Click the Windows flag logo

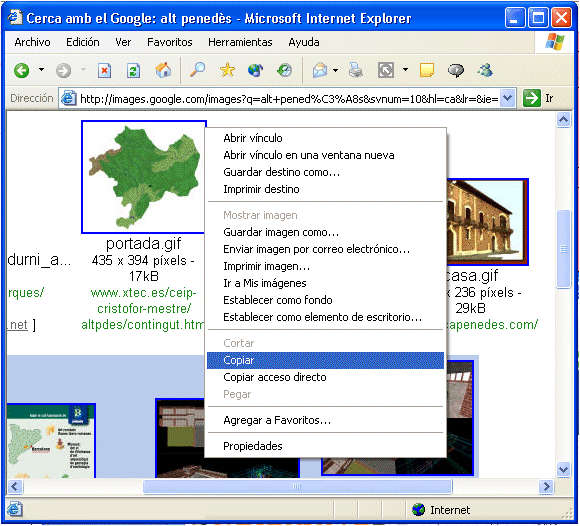(x=554, y=41)
